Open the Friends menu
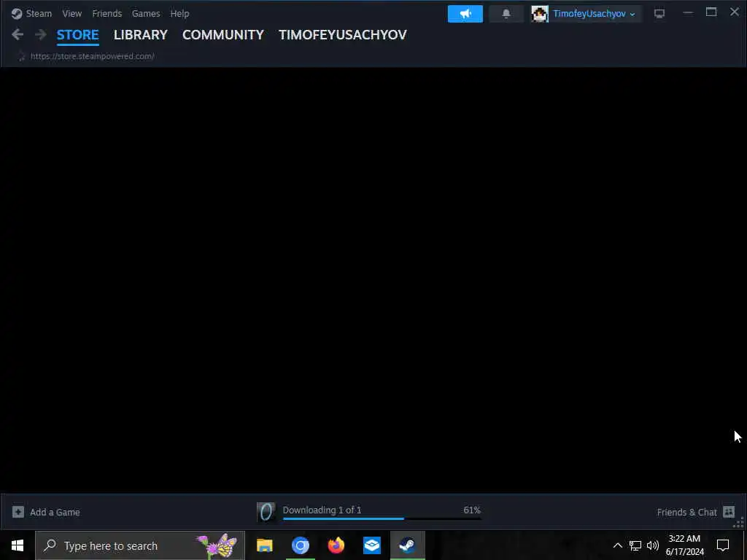 [x=107, y=13]
